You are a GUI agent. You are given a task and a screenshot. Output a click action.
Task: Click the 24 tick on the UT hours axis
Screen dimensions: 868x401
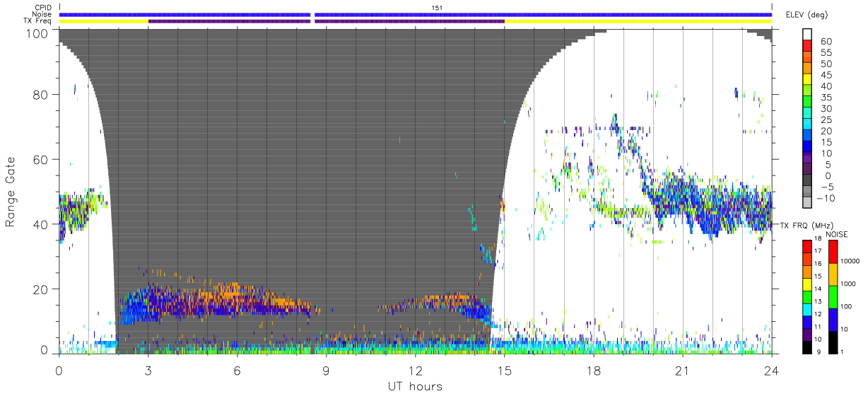[771, 371]
